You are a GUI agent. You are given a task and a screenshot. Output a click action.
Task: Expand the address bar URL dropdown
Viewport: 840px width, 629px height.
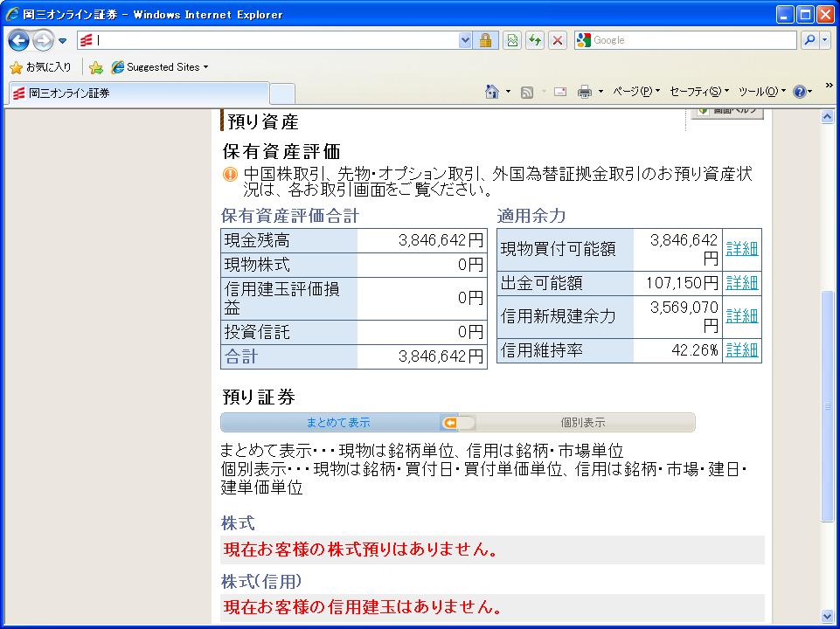tap(465, 40)
